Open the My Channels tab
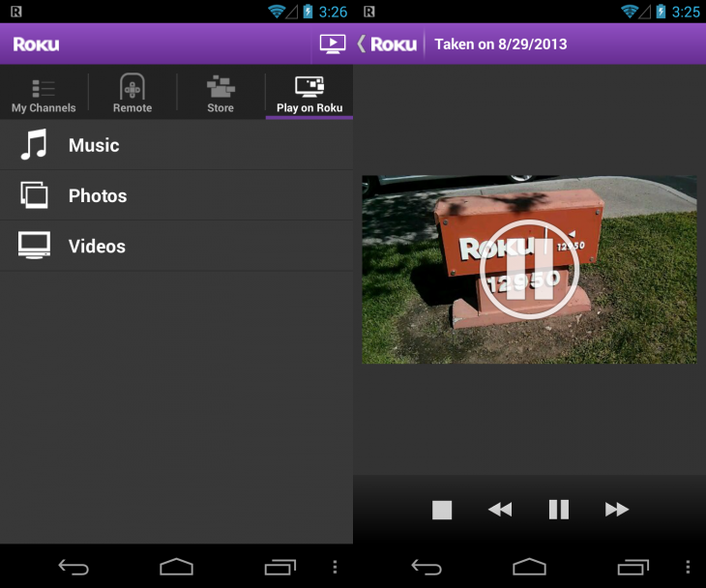The image size is (706, 588). (x=44, y=95)
